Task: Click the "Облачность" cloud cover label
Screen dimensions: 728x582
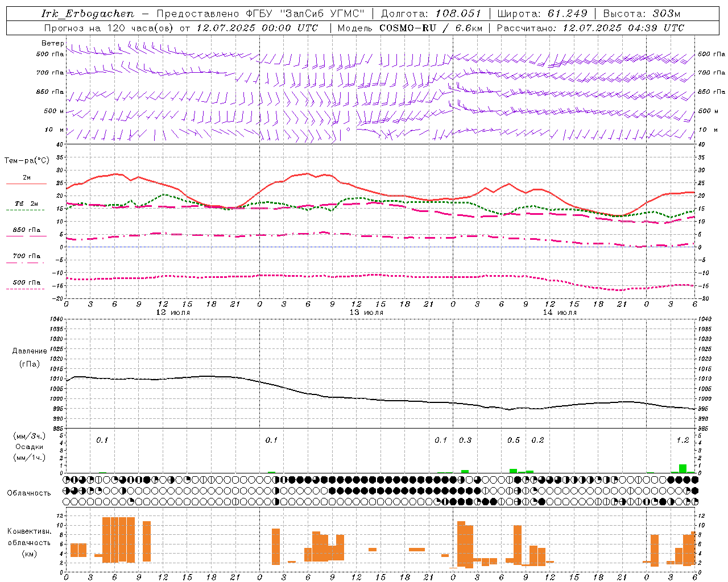Action: 29,493
